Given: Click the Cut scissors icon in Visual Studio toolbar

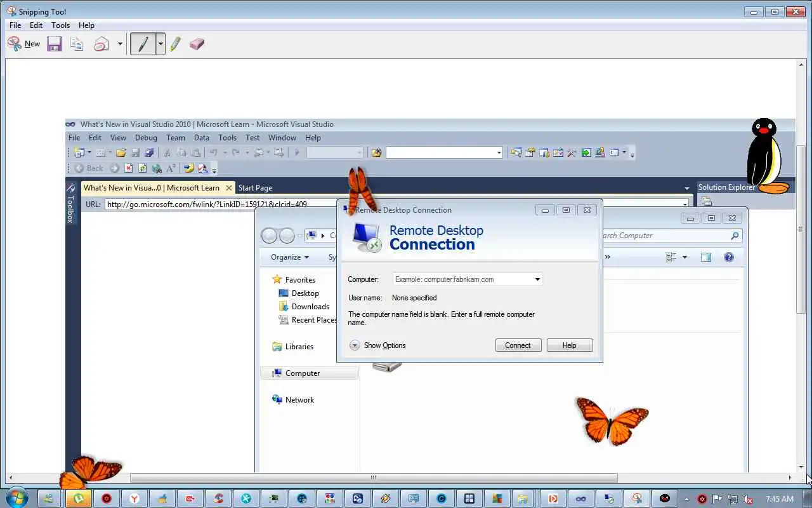Looking at the screenshot, I should point(167,152).
